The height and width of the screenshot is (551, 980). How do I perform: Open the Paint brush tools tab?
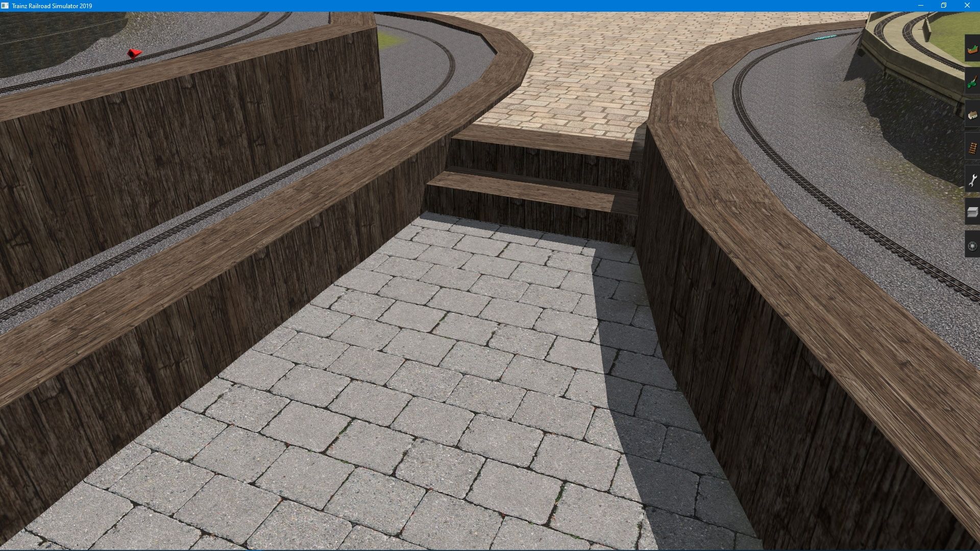[972, 82]
